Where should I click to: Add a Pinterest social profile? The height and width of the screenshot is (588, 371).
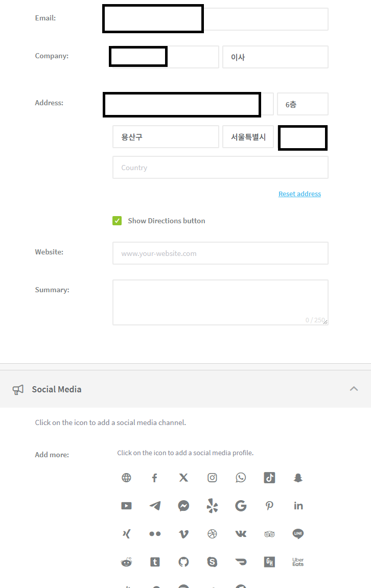pyautogui.click(x=269, y=506)
